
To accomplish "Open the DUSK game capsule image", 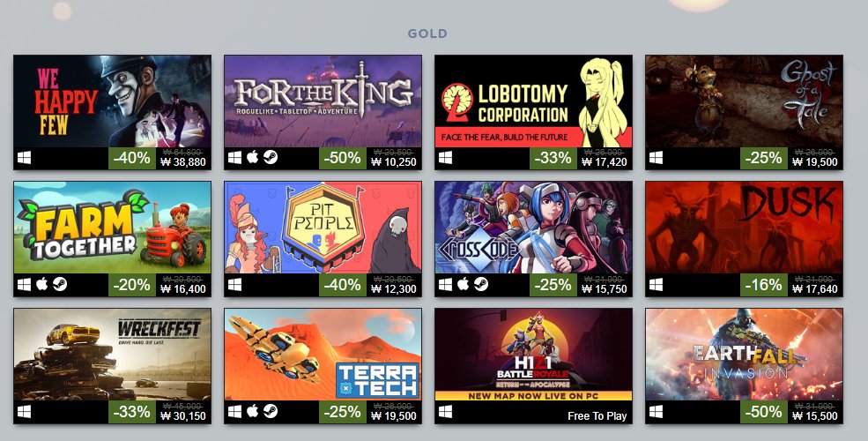I will (x=744, y=228).
